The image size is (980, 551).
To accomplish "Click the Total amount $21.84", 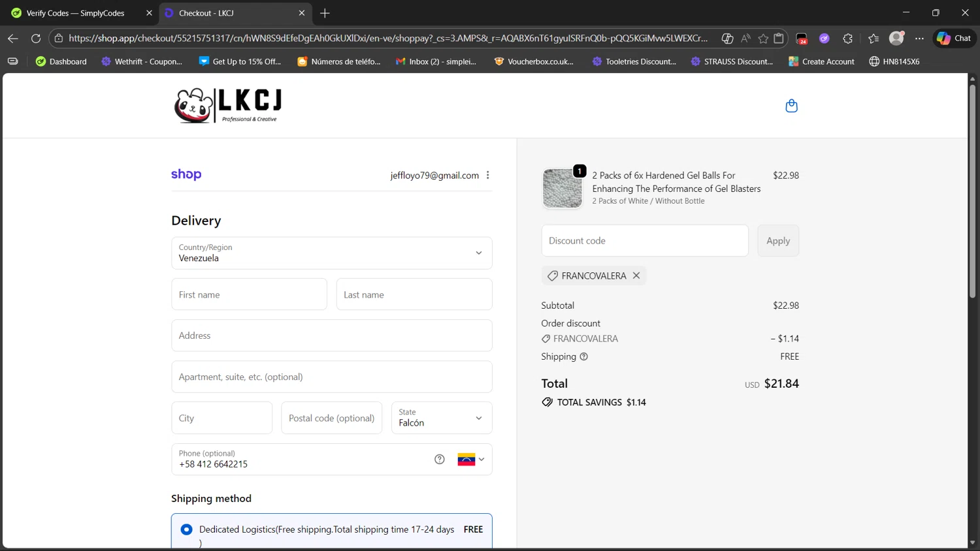I will tap(781, 384).
